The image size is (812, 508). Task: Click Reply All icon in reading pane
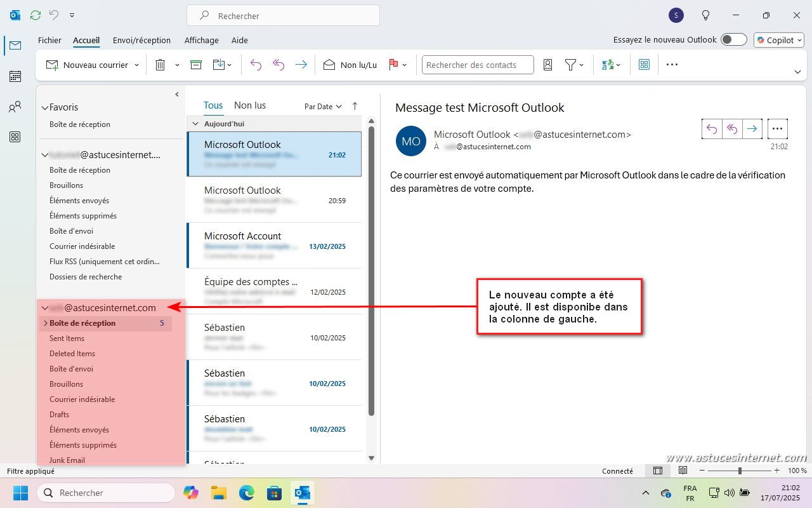pos(732,129)
